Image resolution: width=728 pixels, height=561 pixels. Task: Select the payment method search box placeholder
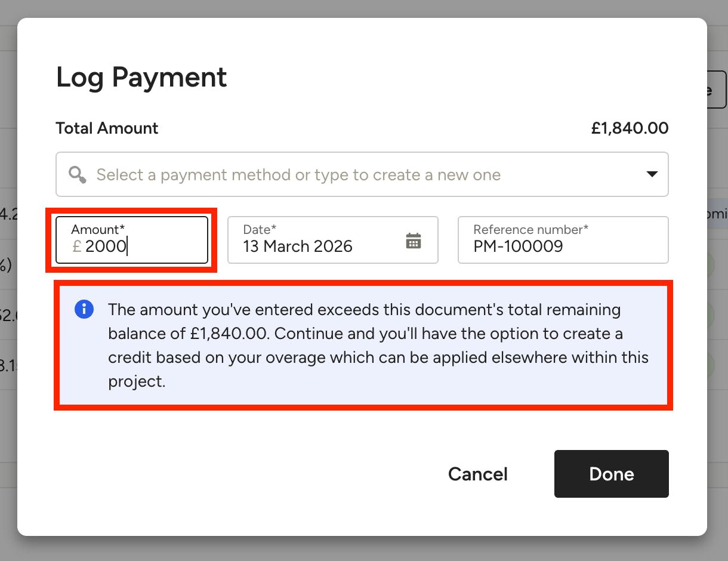point(298,175)
